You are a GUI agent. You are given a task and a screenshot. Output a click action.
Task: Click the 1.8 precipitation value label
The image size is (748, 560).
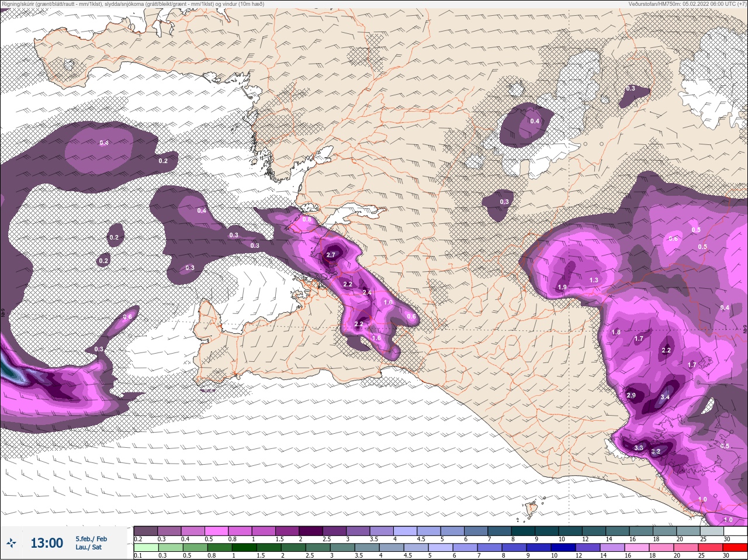616,332
